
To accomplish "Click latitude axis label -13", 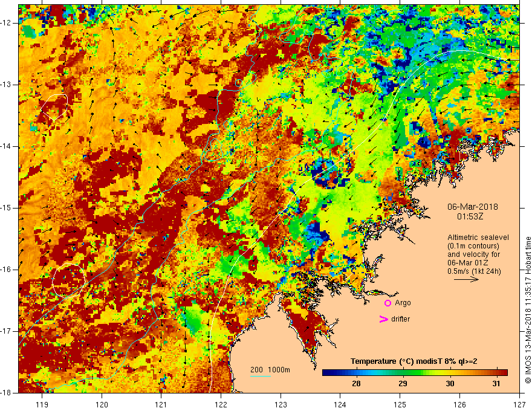I will [x=6, y=85].
